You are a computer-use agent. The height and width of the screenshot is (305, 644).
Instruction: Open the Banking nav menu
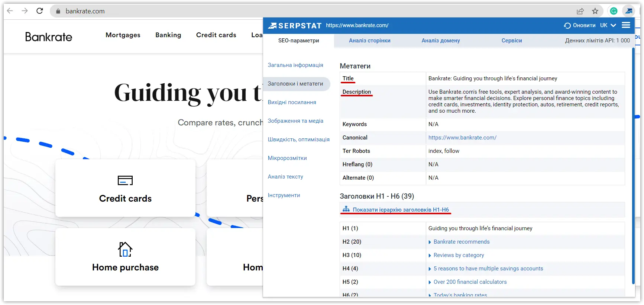168,35
